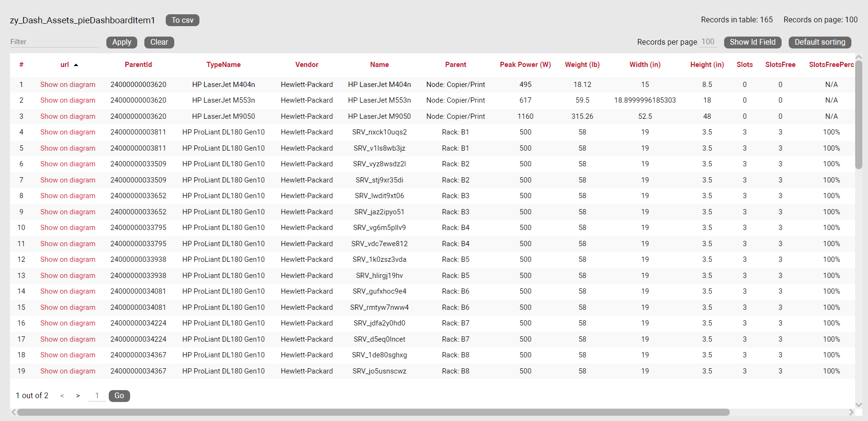Sort by TypeName column header

point(223,65)
